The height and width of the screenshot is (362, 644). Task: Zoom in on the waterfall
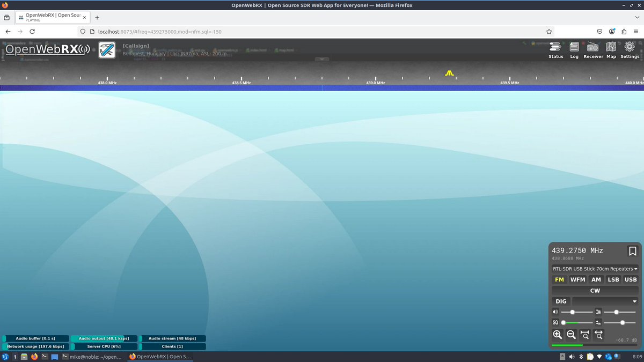point(558,335)
